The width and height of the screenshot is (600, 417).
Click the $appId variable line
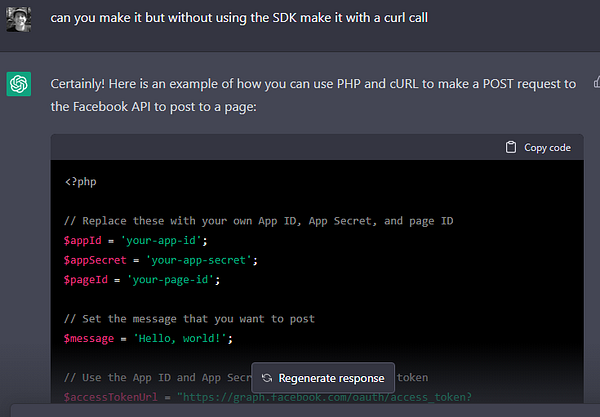click(135, 241)
